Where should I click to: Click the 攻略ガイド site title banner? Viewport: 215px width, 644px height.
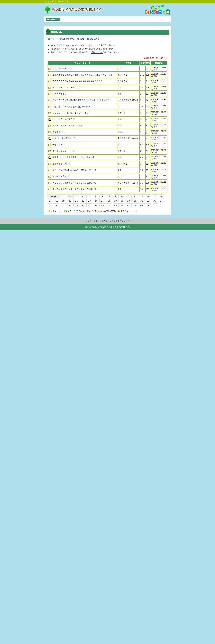coord(73,10)
